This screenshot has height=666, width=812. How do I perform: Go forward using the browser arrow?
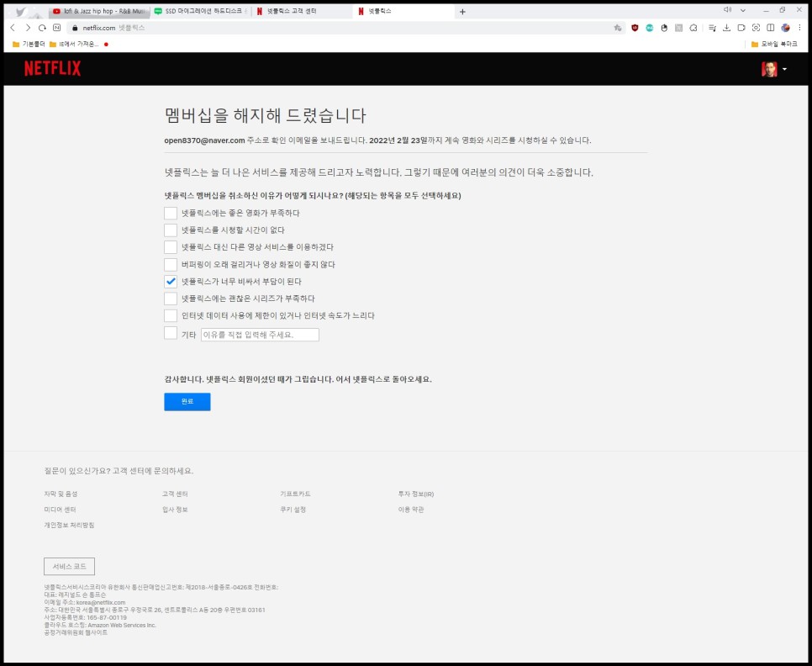[x=28, y=28]
